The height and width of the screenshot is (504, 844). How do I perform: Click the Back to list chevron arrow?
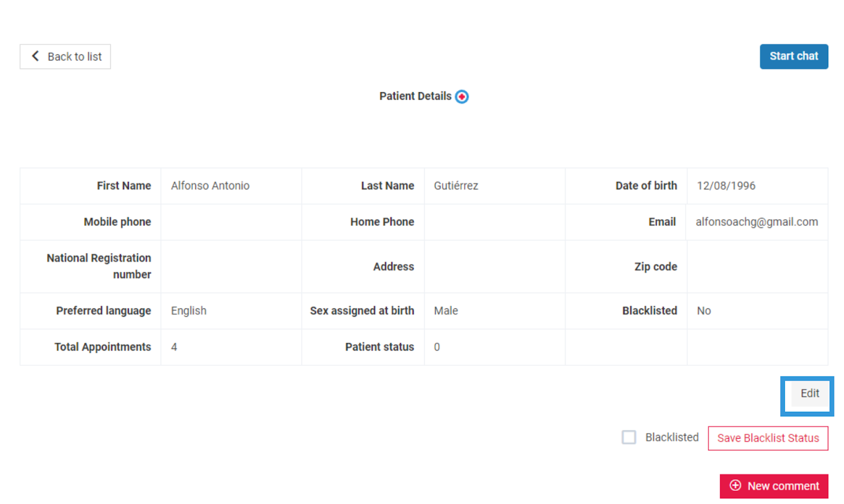[35, 56]
